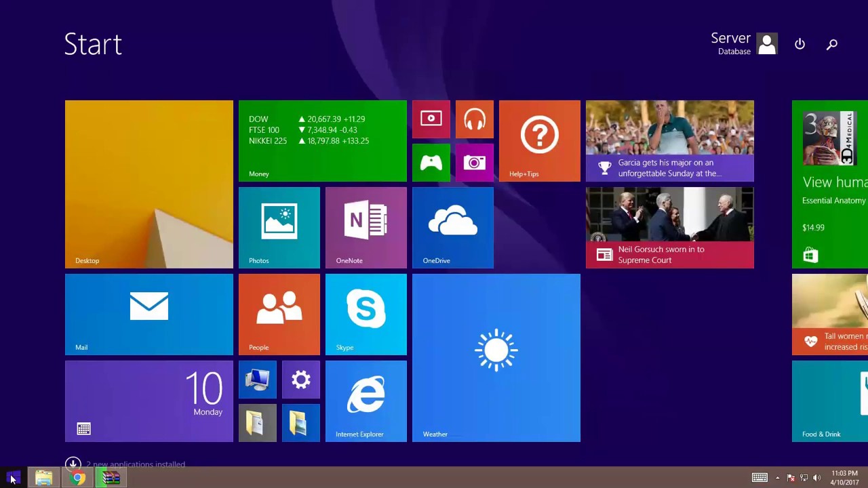Screen dimensions: 868x488
Task: Open the Health tile about tall women
Action: (830, 314)
